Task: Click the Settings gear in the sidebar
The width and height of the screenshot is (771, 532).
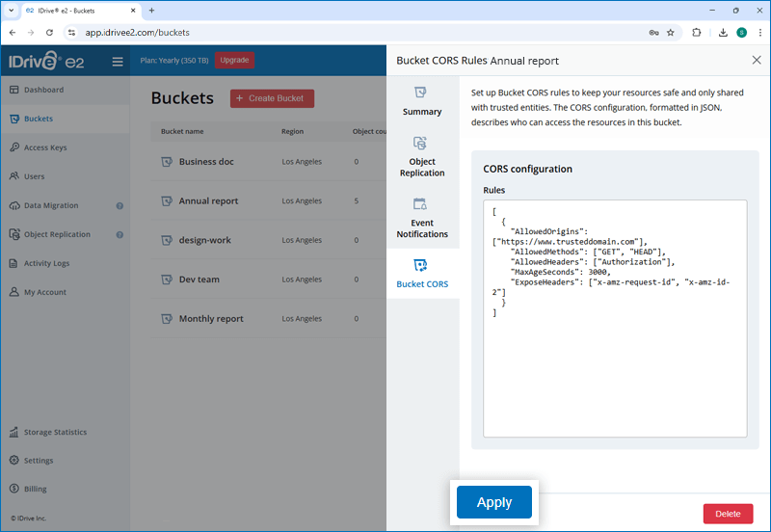Action: point(14,461)
